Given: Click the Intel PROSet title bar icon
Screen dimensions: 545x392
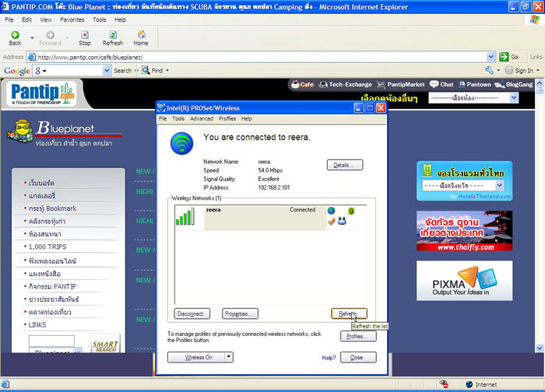Looking at the screenshot, I should click(161, 107).
